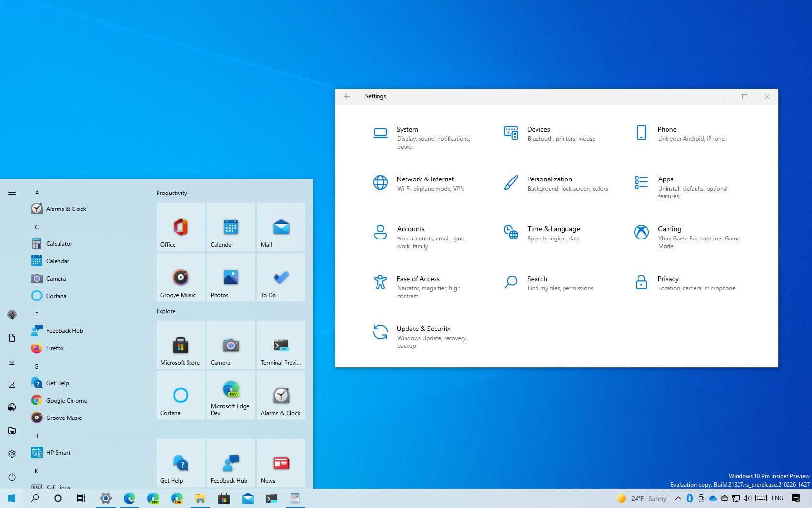Open the Power menu in the Start sidebar
This screenshot has height=508, width=812.
tap(12, 477)
